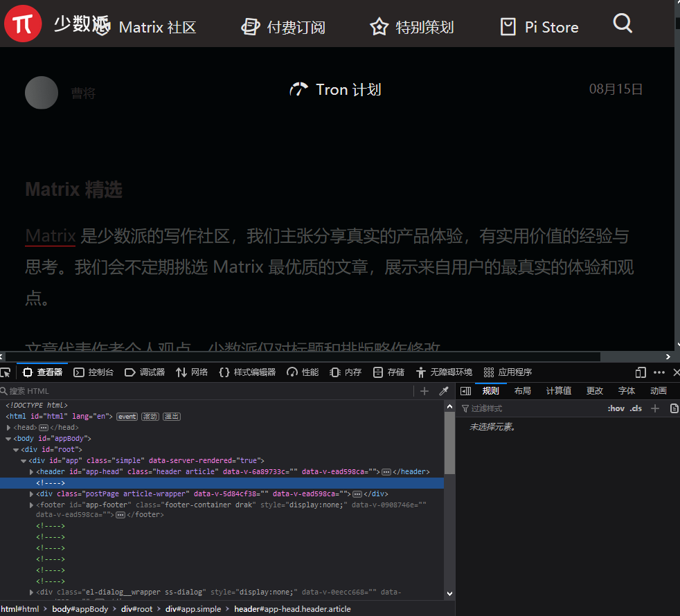The height and width of the screenshot is (616, 680).
Task: Open the 无障碍环境 accessibility tab
Action: pos(444,372)
